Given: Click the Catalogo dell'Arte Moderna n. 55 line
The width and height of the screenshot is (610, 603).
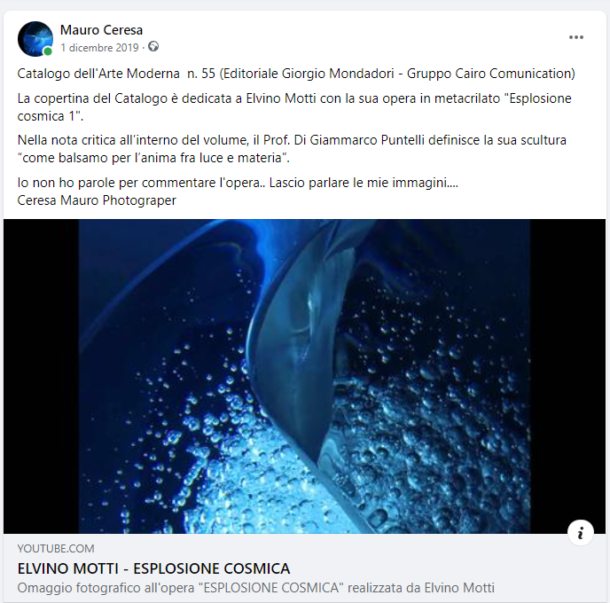Looking at the screenshot, I should (296, 74).
